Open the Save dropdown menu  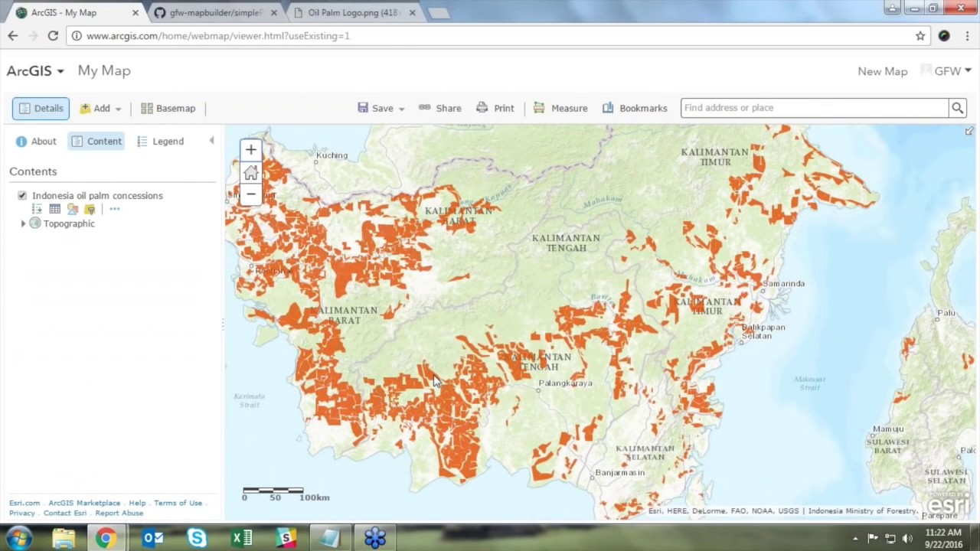pos(381,109)
